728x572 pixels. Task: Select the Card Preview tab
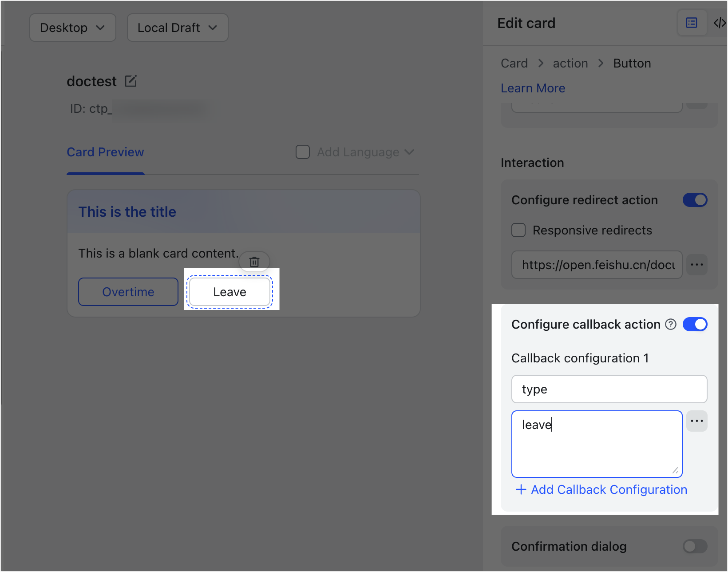pyautogui.click(x=105, y=152)
